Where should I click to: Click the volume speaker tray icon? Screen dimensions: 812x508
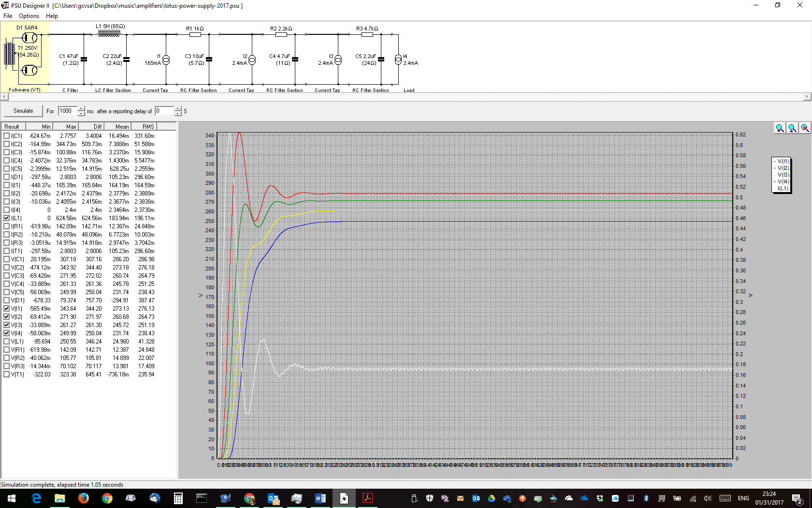point(708,498)
